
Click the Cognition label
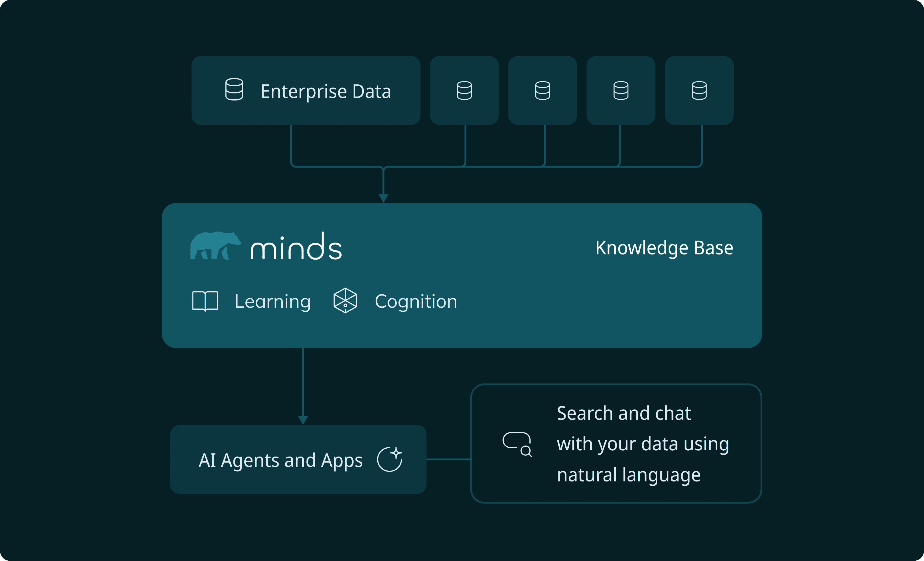tap(416, 302)
